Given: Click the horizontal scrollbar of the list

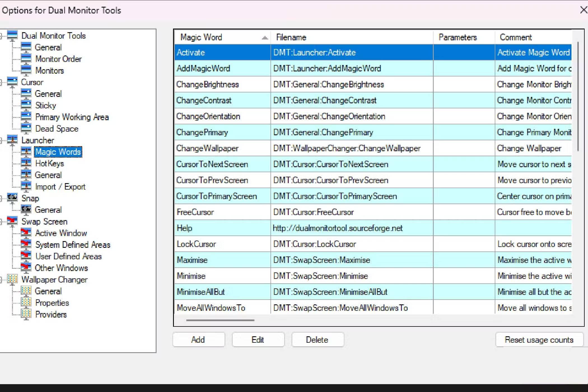Looking at the screenshot, I should coord(220,320).
